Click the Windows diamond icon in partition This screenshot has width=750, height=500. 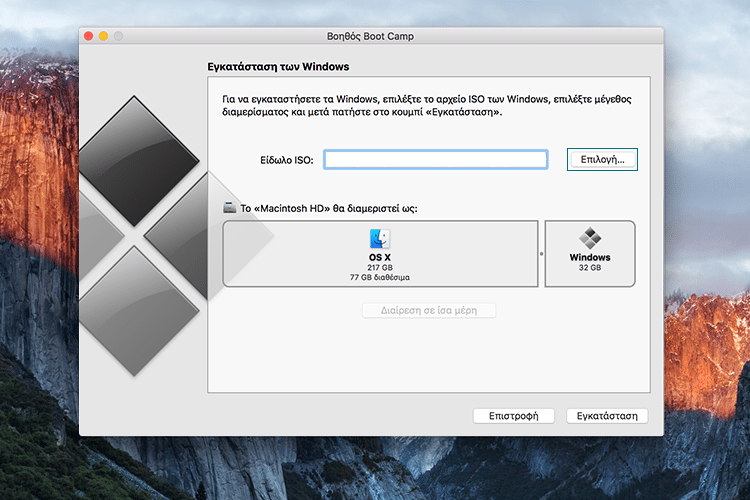[x=590, y=238]
